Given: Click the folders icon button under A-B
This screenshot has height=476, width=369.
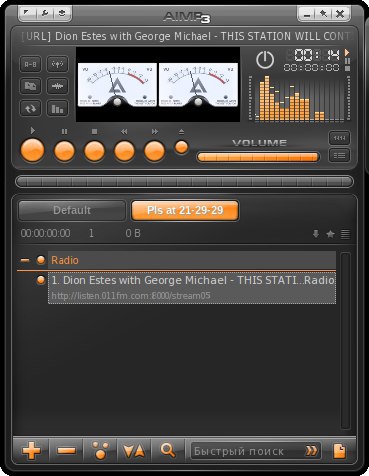Looking at the screenshot, I should pyautogui.click(x=31, y=86).
